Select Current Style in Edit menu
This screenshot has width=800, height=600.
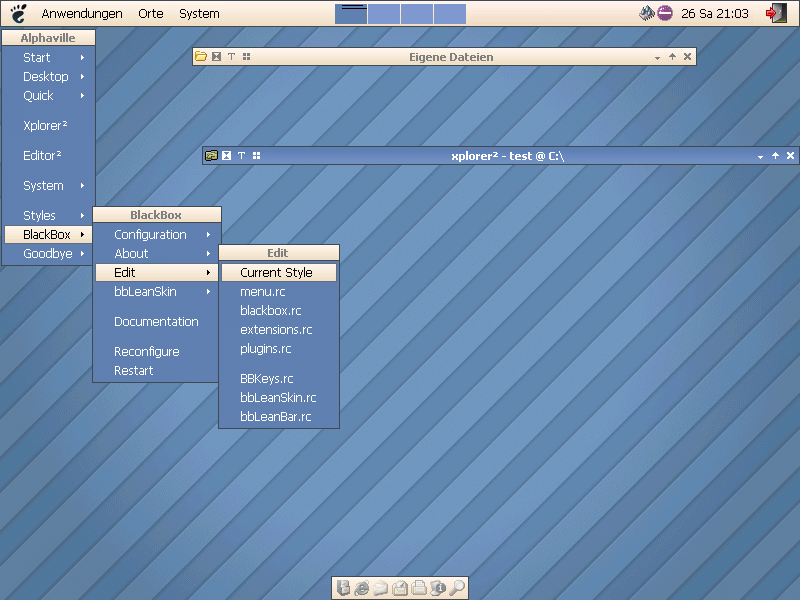click(x=279, y=272)
